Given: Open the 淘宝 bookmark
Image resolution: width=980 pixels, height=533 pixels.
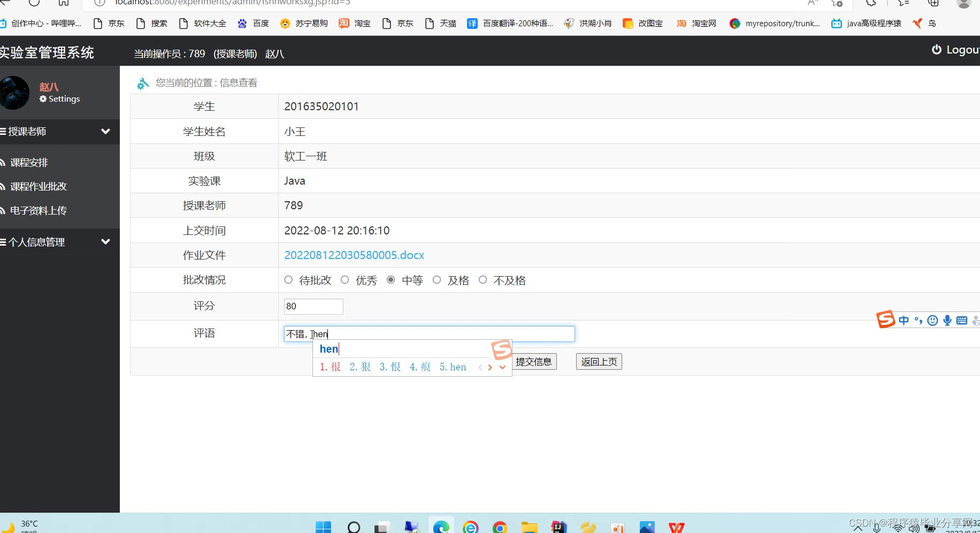Looking at the screenshot, I should tap(355, 24).
